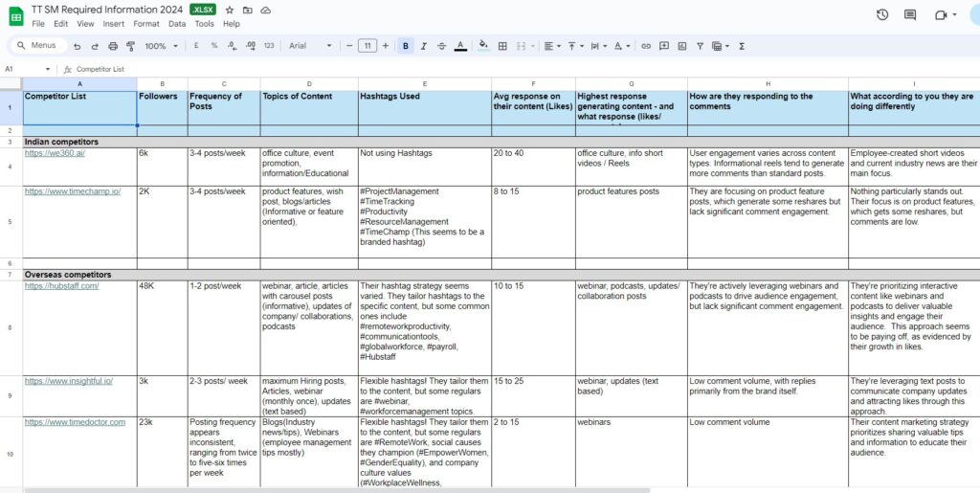Click the print icon in toolbar

[x=113, y=46]
